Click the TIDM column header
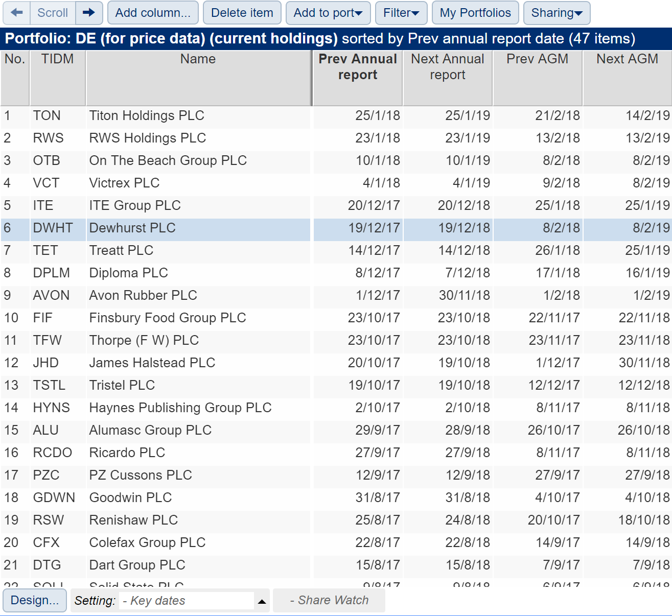 click(x=58, y=78)
